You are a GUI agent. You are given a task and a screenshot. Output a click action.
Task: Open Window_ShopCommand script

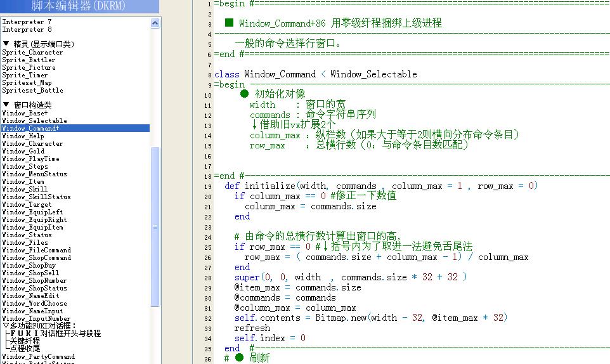point(36,258)
